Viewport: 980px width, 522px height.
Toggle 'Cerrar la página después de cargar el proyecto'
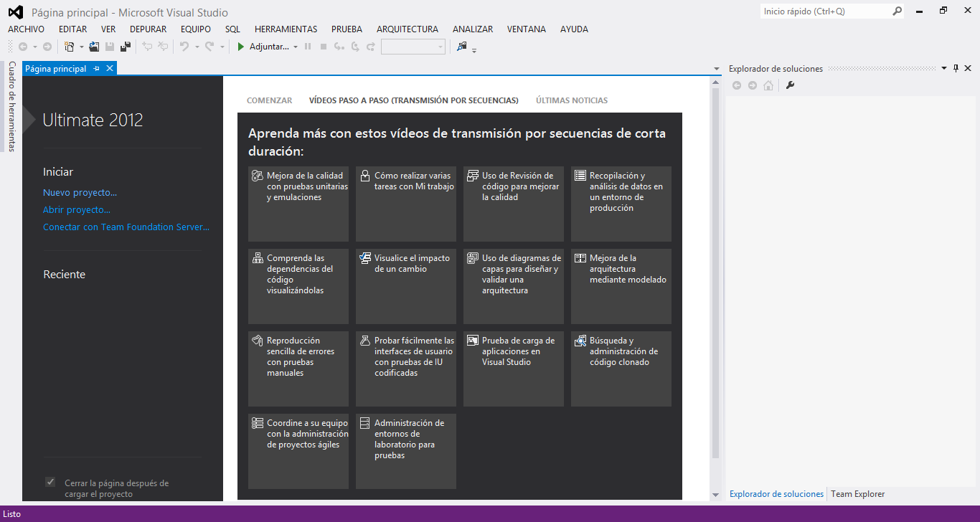50,482
